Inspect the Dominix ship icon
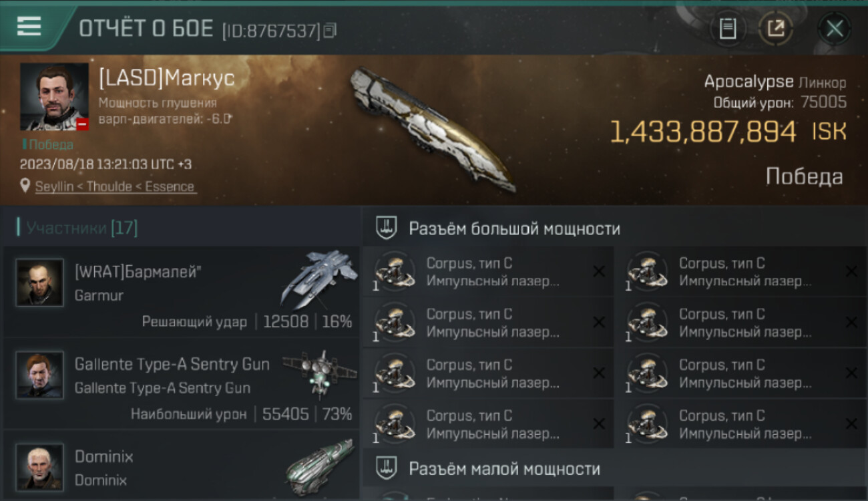Viewport: 868px width, 501px height. [319, 468]
